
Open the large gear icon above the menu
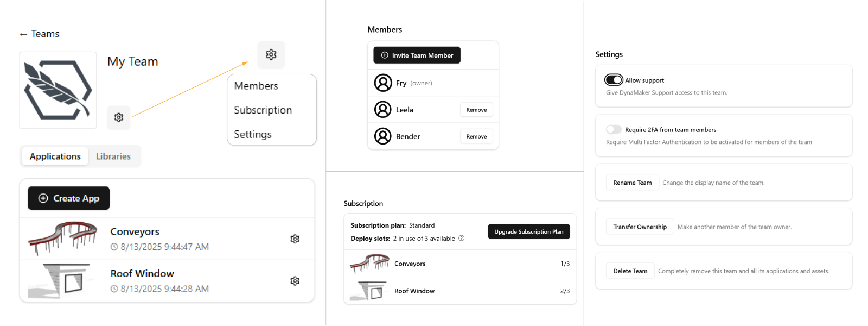tap(271, 54)
